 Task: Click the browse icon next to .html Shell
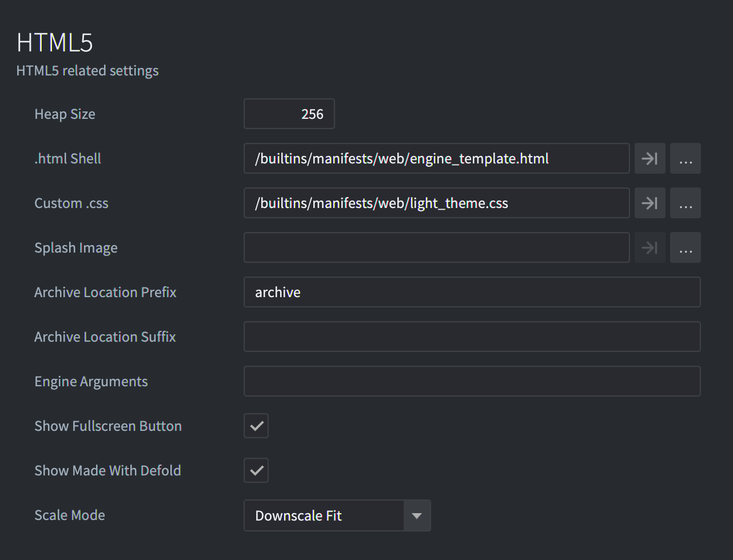point(685,158)
